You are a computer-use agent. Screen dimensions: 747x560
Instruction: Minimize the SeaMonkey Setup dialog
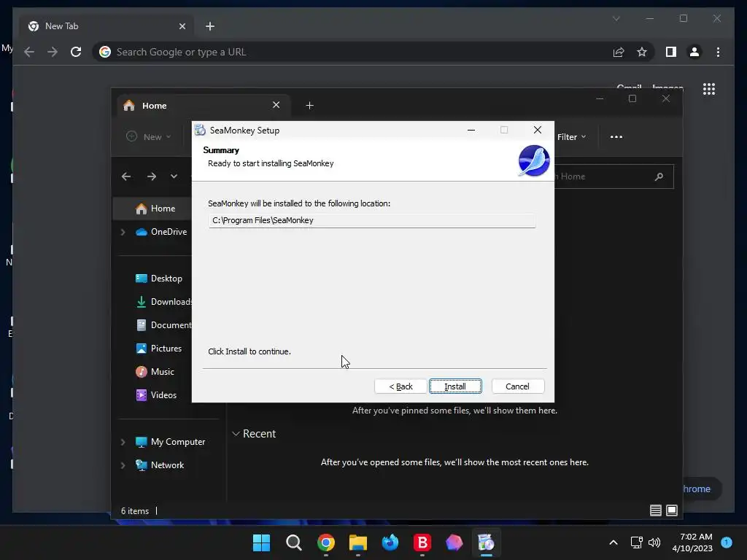471,130
